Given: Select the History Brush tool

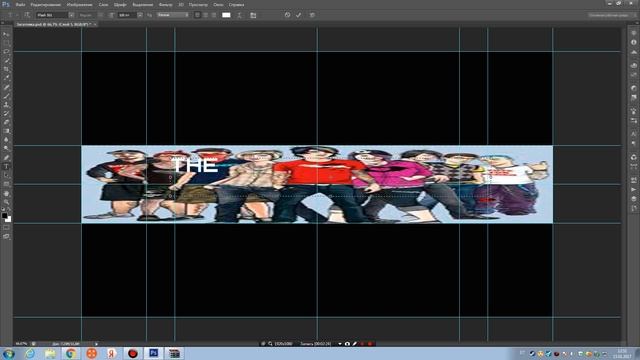Looking at the screenshot, I should coord(6,113).
